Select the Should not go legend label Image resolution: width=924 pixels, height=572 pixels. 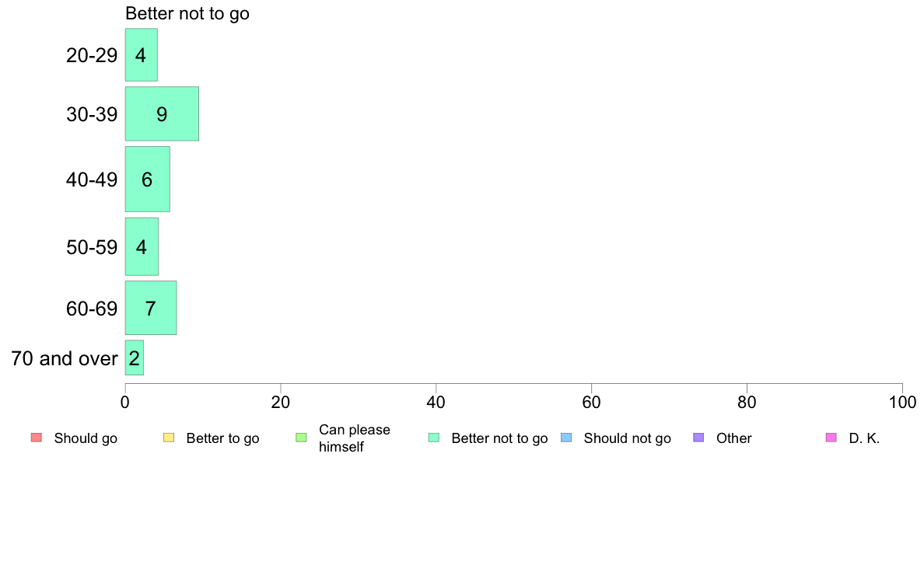click(627, 438)
